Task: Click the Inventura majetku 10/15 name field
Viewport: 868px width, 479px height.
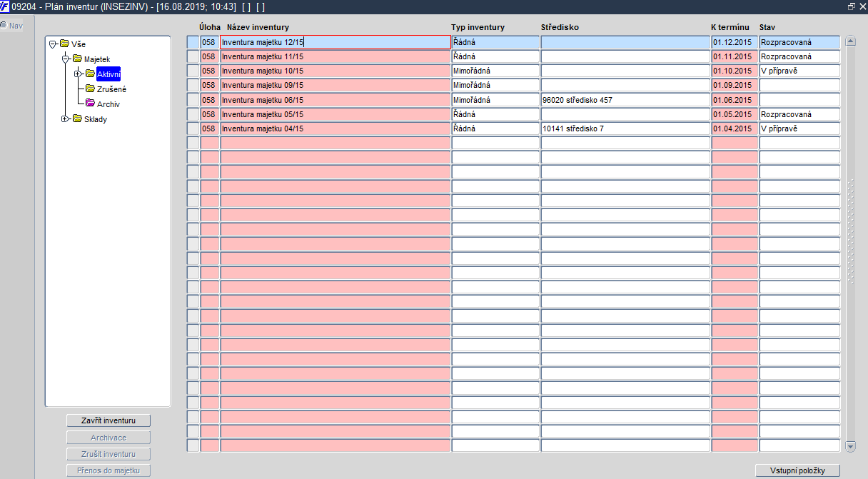Action: tap(335, 71)
